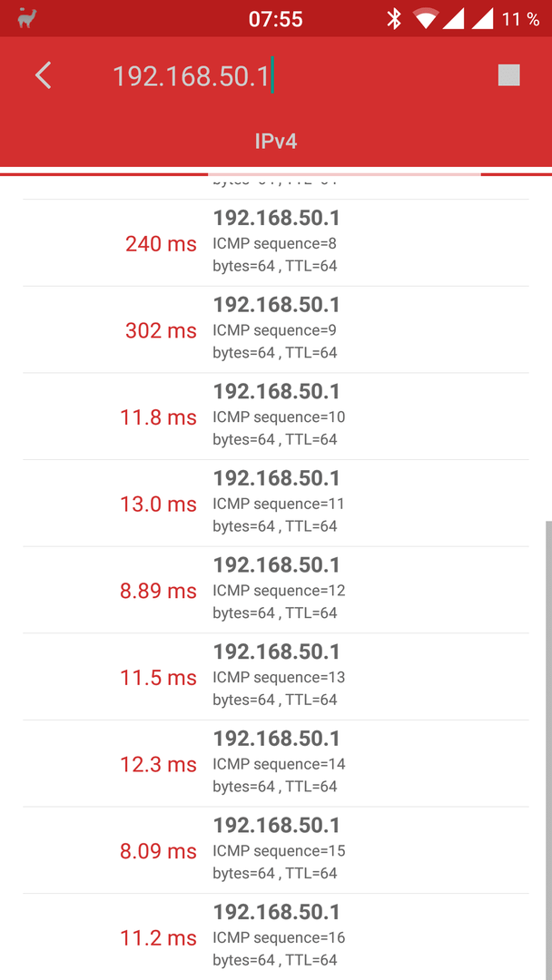The image size is (552, 980).
Task: Select the ICMP sequence=8 result row
Action: click(276, 243)
